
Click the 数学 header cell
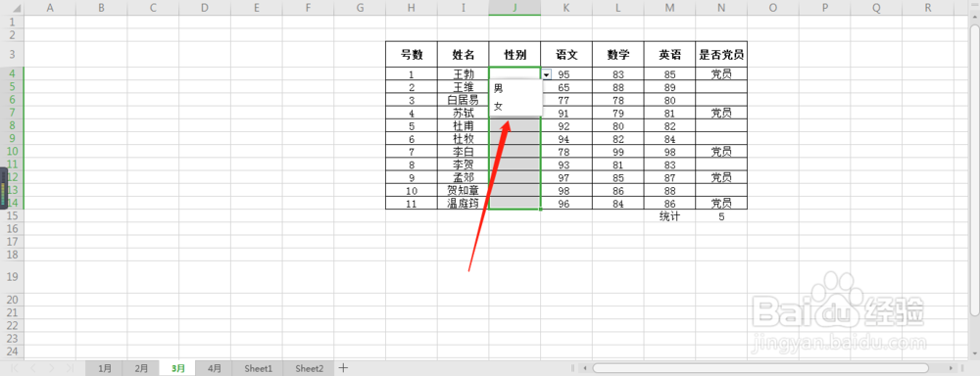coord(618,54)
